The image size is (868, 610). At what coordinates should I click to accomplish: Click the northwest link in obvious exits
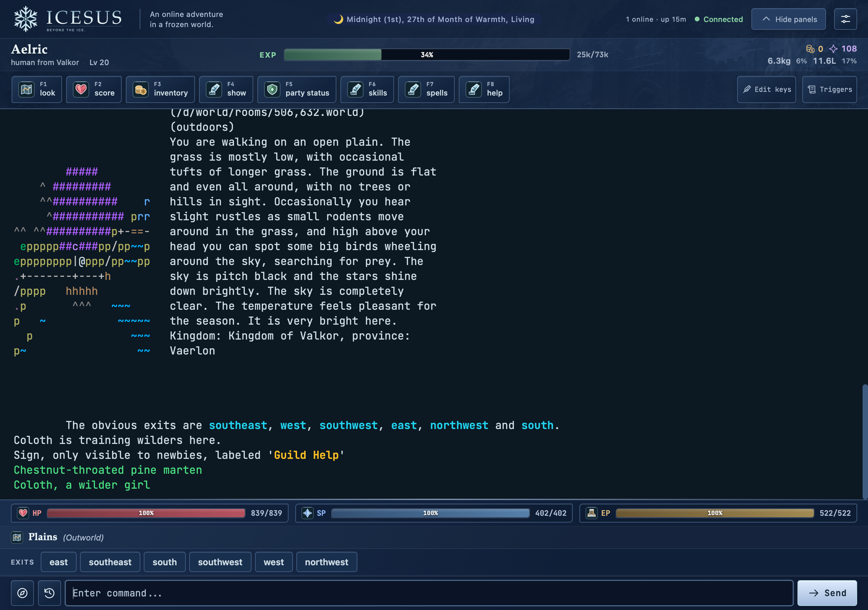459,426
